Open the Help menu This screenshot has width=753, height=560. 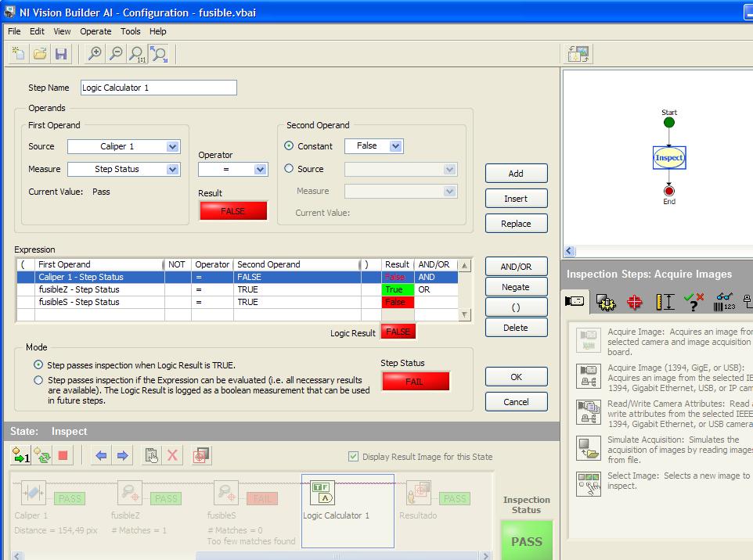[x=157, y=31]
